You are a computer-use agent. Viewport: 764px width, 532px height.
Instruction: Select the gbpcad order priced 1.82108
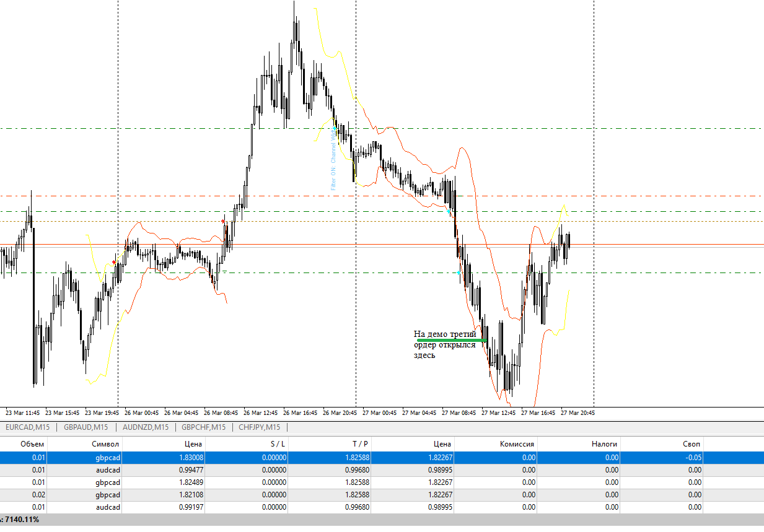(x=382, y=495)
